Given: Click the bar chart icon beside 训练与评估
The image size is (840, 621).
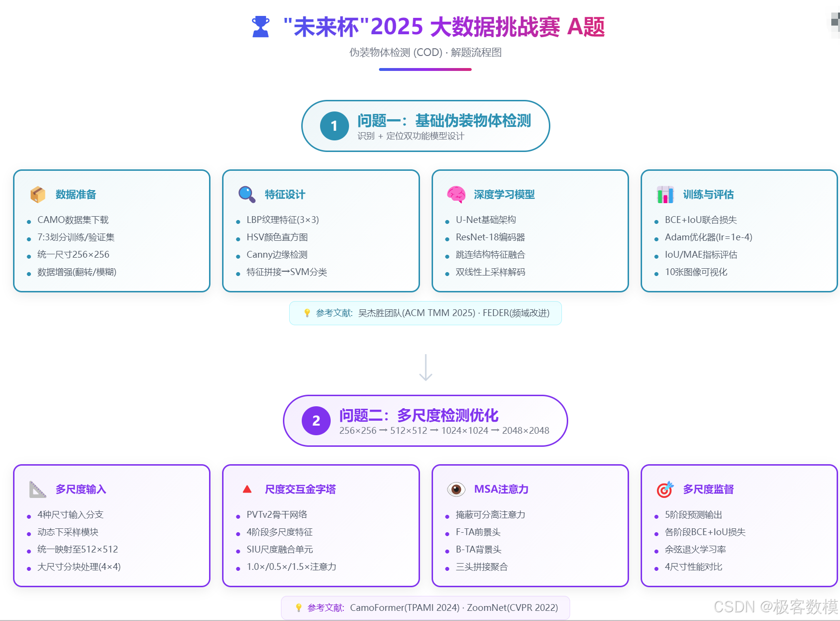Looking at the screenshot, I should pyautogui.click(x=665, y=194).
